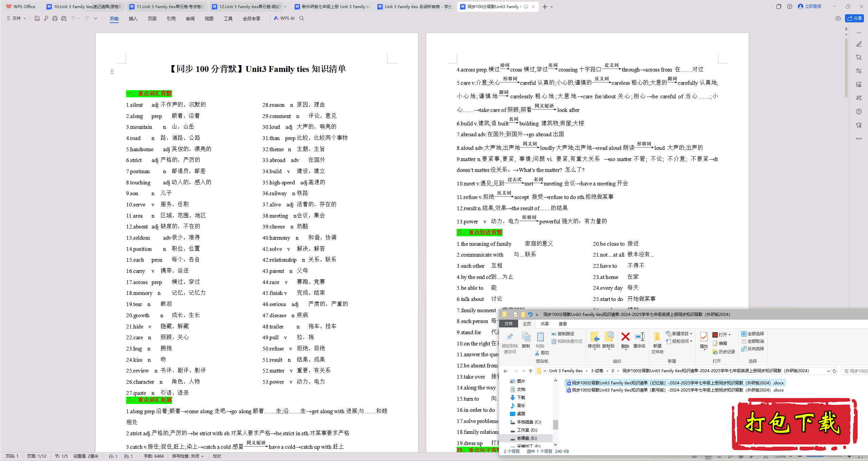Select 本地磁盘 (C:) in Explorer navigation pane
This screenshot has width=868, height=461.
[x=525, y=422]
